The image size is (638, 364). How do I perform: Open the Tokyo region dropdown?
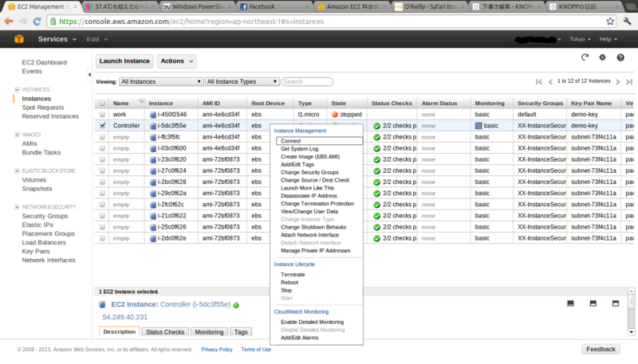pos(580,39)
